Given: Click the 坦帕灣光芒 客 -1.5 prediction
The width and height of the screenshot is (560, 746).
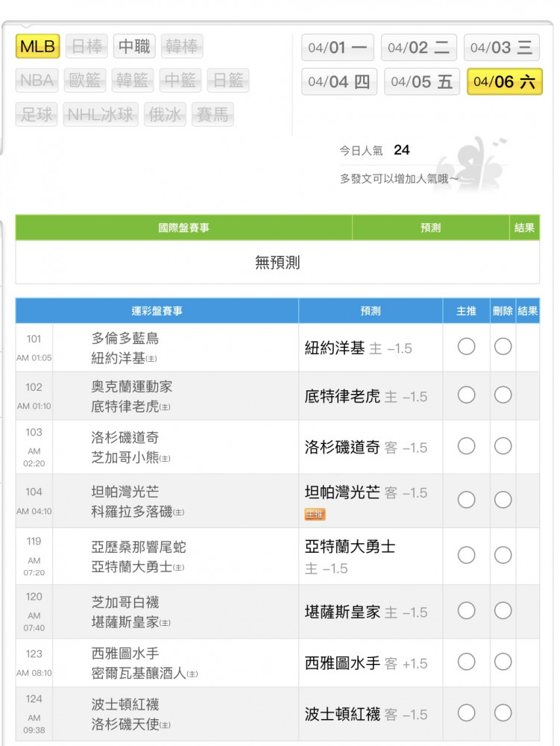Looking at the screenshot, I should pos(365,492).
